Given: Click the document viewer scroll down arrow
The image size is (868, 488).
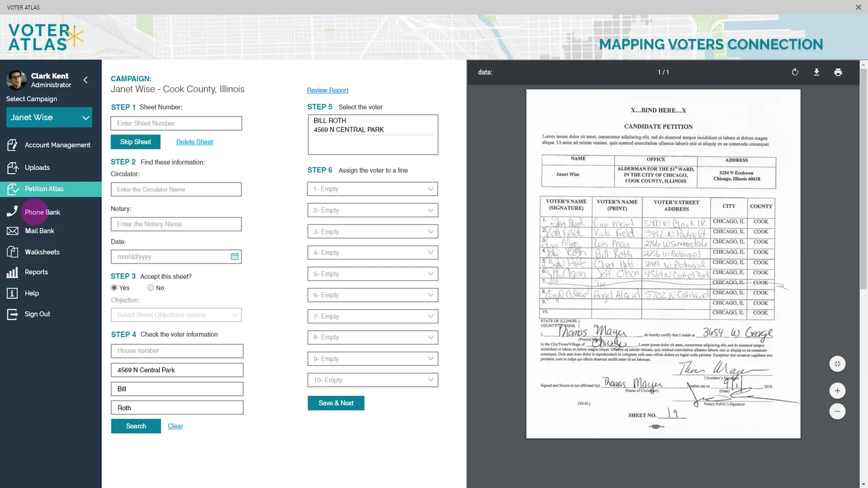Looking at the screenshot, I should 863,484.
